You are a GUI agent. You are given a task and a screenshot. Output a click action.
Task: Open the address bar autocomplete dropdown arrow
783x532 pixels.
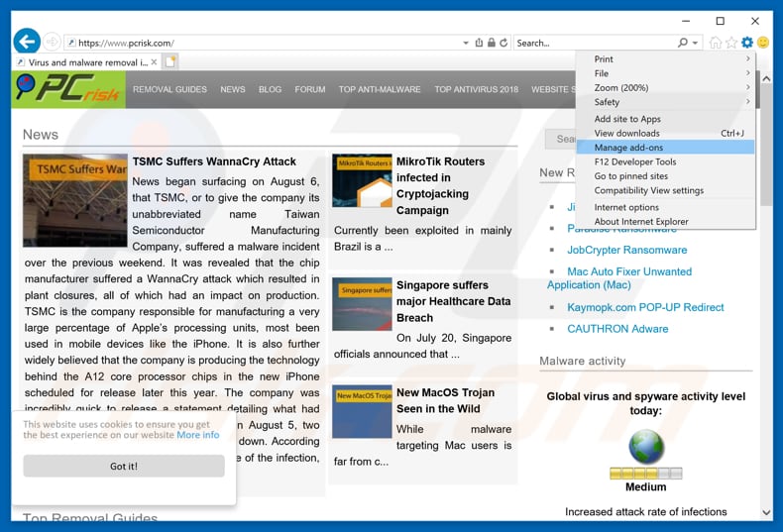[466, 43]
